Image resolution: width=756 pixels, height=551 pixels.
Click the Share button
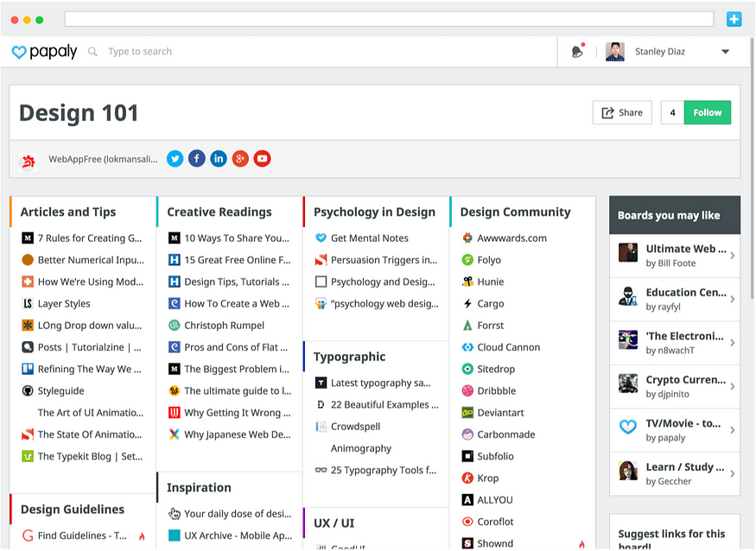[x=622, y=112]
